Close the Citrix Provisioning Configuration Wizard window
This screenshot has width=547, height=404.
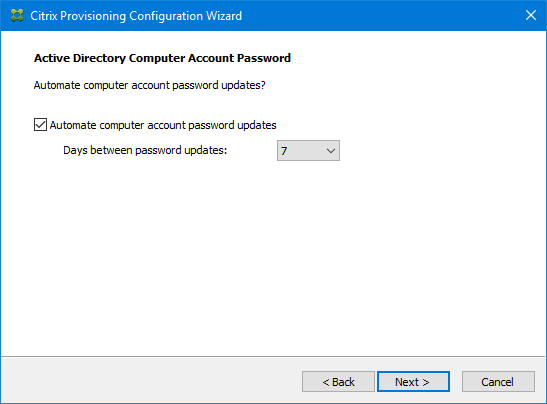coord(531,15)
